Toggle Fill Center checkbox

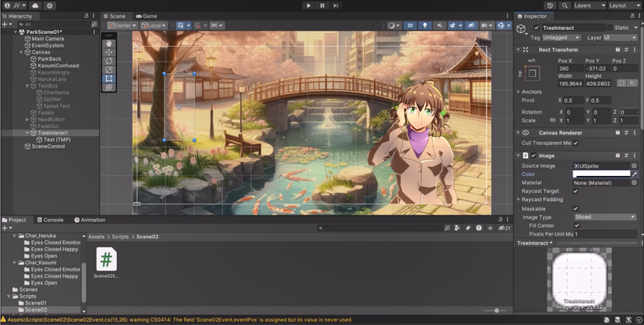[577, 225]
